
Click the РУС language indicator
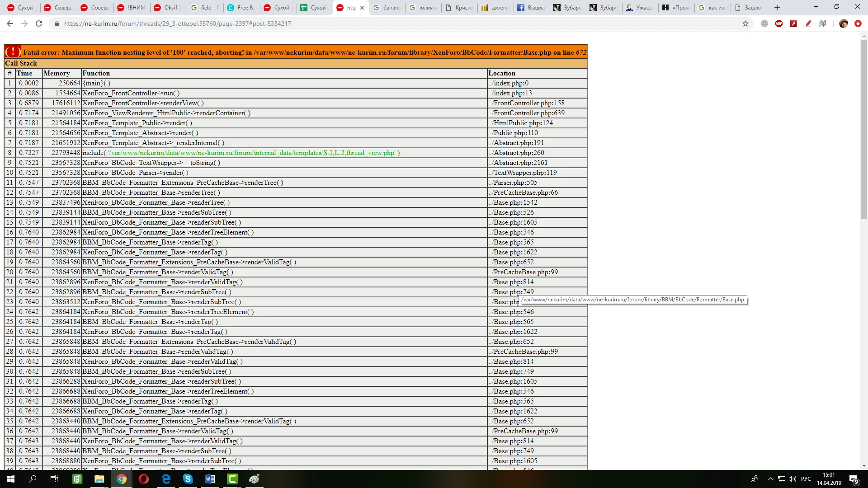[806, 479]
